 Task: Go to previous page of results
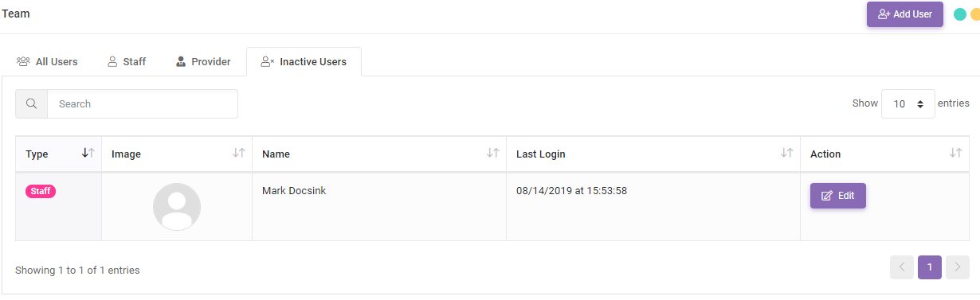pyautogui.click(x=902, y=267)
